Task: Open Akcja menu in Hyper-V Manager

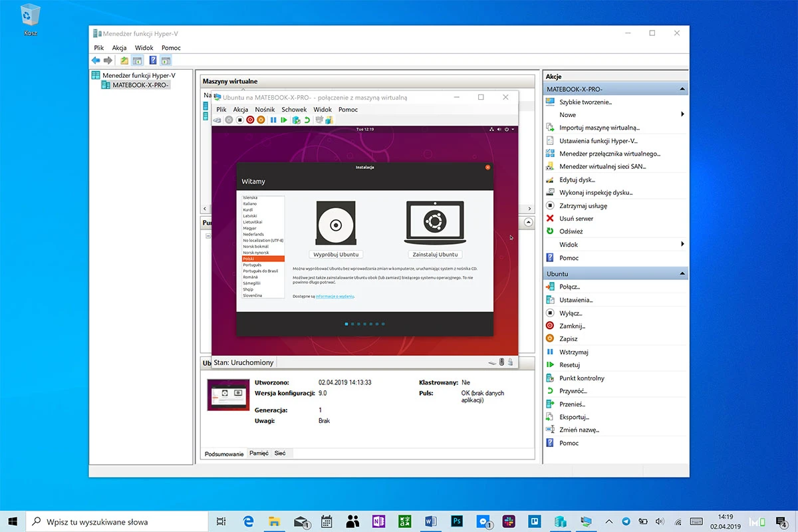Action: tap(120, 48)
